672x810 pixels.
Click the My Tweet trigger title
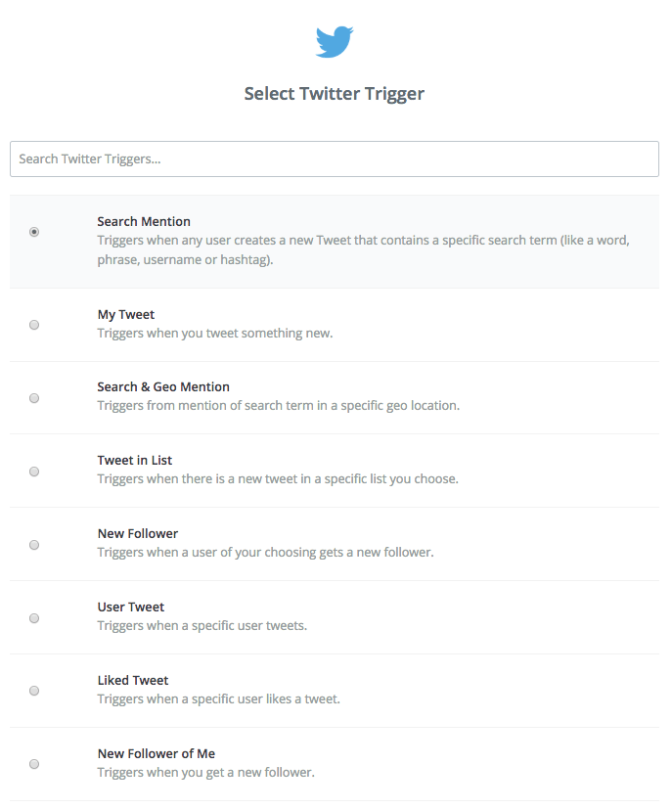point(126,315)
